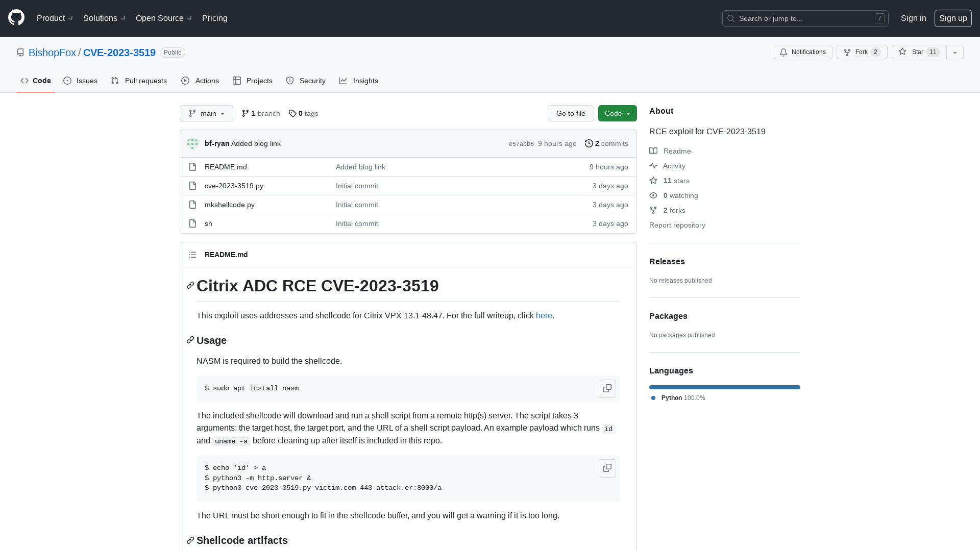The width and height of the screenshot is (980, 551).
Task: Open the green Code dropdown
Action: [618, 113]
